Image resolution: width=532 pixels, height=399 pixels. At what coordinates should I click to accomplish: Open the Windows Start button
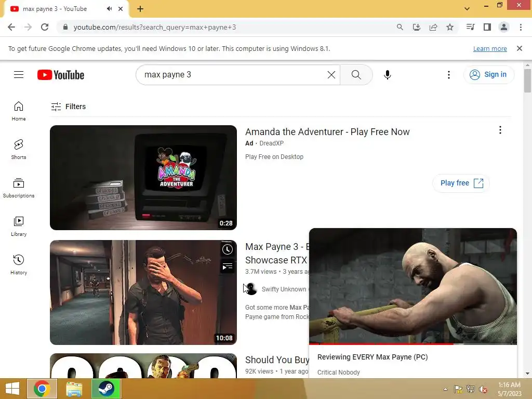12,389
